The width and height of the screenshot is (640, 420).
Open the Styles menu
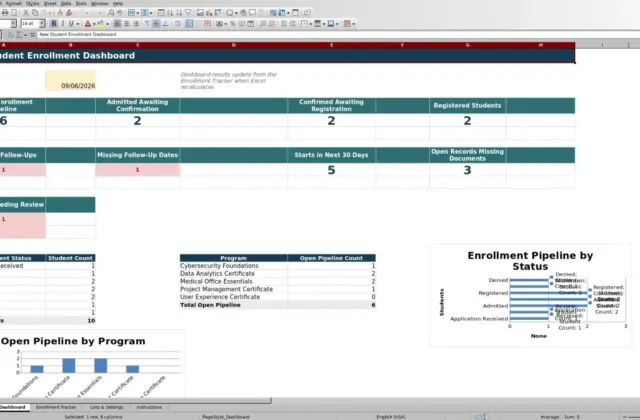(32, 3)
